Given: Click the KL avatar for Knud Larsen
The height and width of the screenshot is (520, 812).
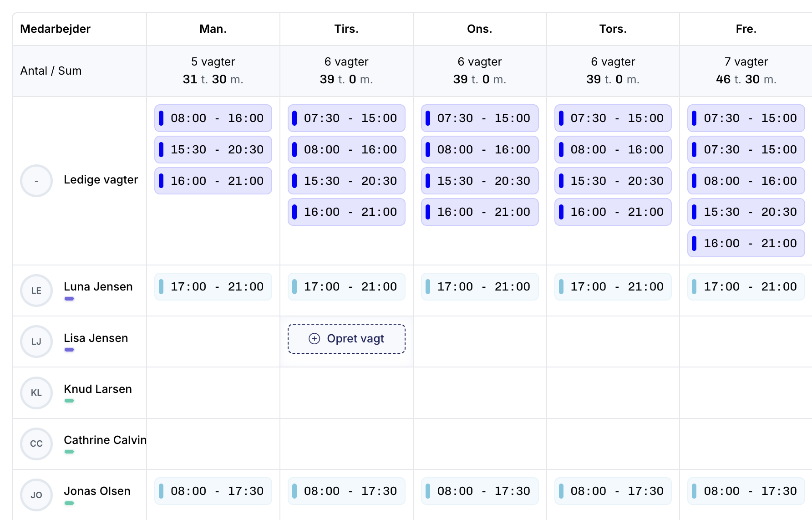Looking at the screenshot, I should (x=36, y=393).
